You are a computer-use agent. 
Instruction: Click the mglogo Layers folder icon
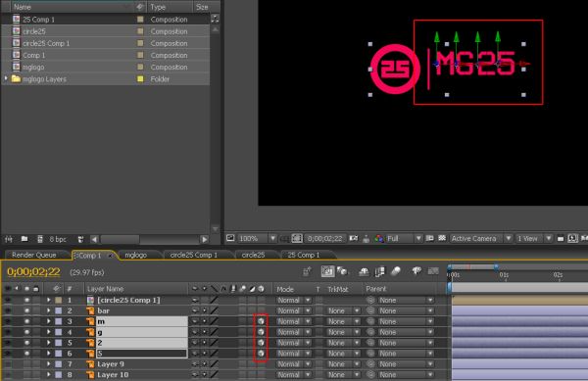point(16,78)
